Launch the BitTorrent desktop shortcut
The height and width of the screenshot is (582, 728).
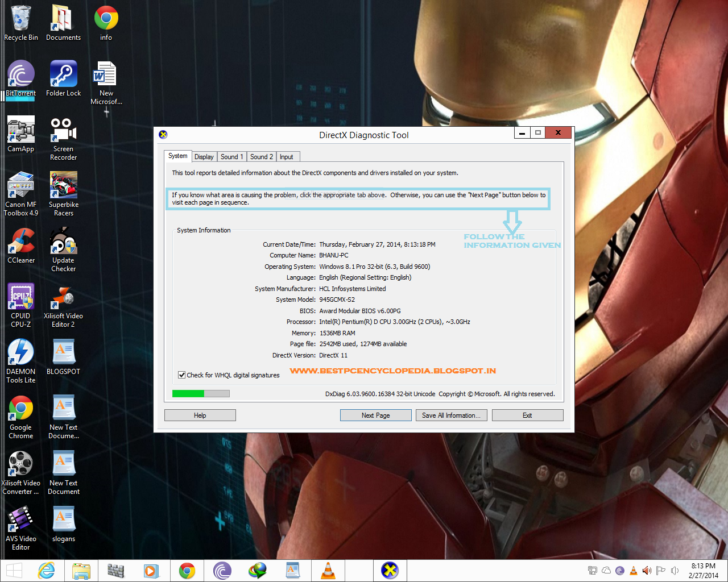(x=21, y=78)
